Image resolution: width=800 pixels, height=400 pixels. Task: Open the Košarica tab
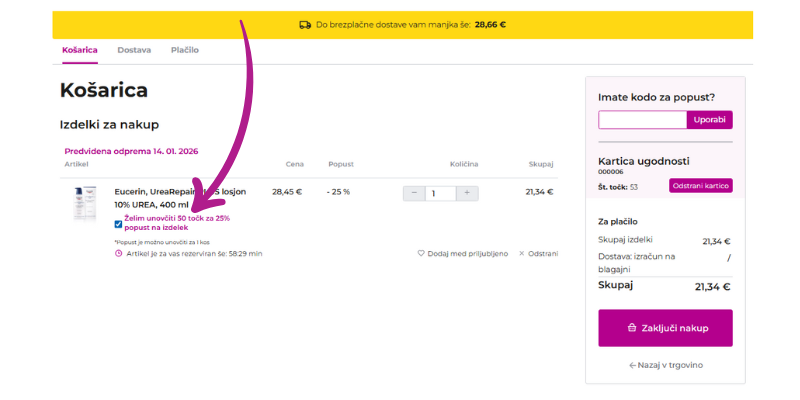tap(80, 50)
